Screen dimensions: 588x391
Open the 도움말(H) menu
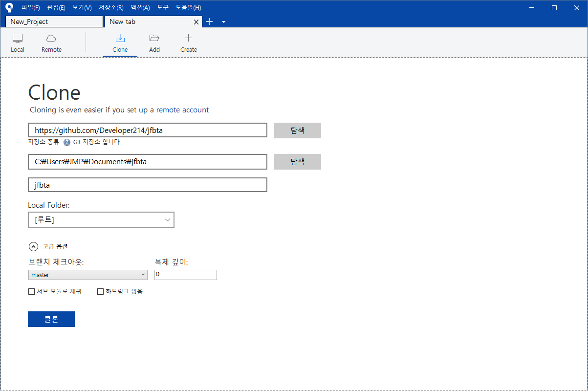pyautogui.click(x=188, y=8)
